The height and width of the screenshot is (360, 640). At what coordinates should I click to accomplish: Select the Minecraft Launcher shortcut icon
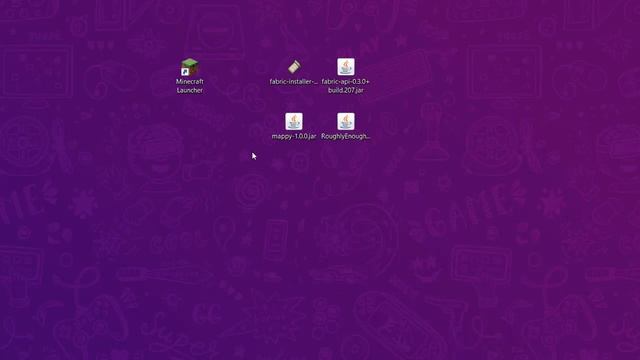189,67
